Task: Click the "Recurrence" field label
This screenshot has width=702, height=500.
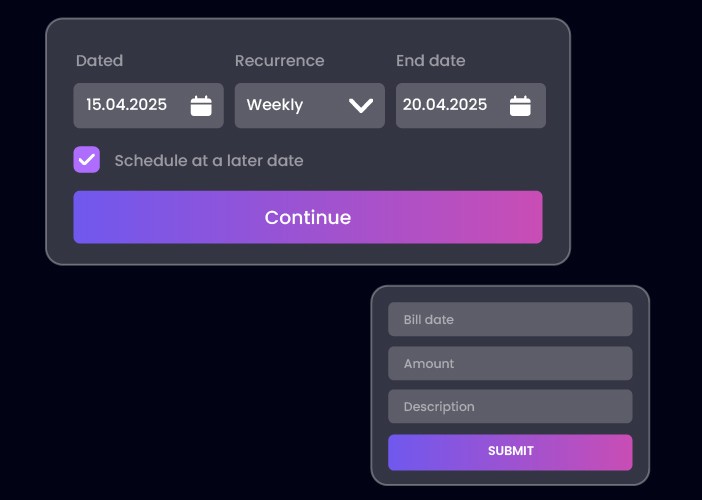Action: coord(279,61)
